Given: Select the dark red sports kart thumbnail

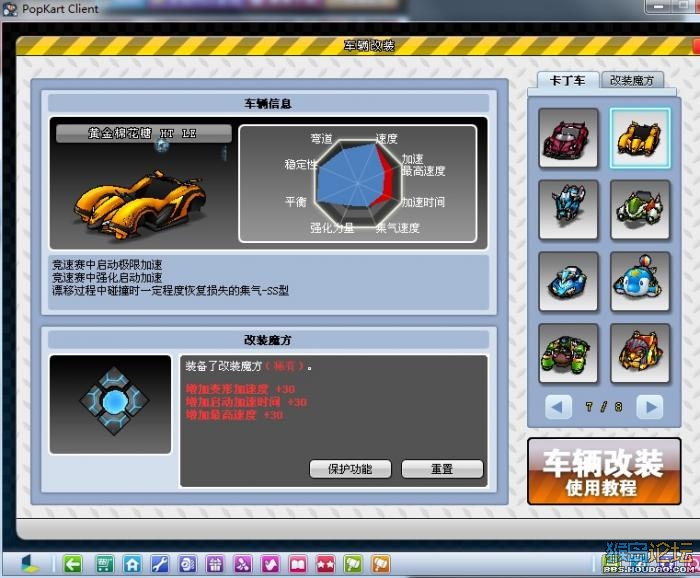Looking at the screenshot, I should coord(568,138).
